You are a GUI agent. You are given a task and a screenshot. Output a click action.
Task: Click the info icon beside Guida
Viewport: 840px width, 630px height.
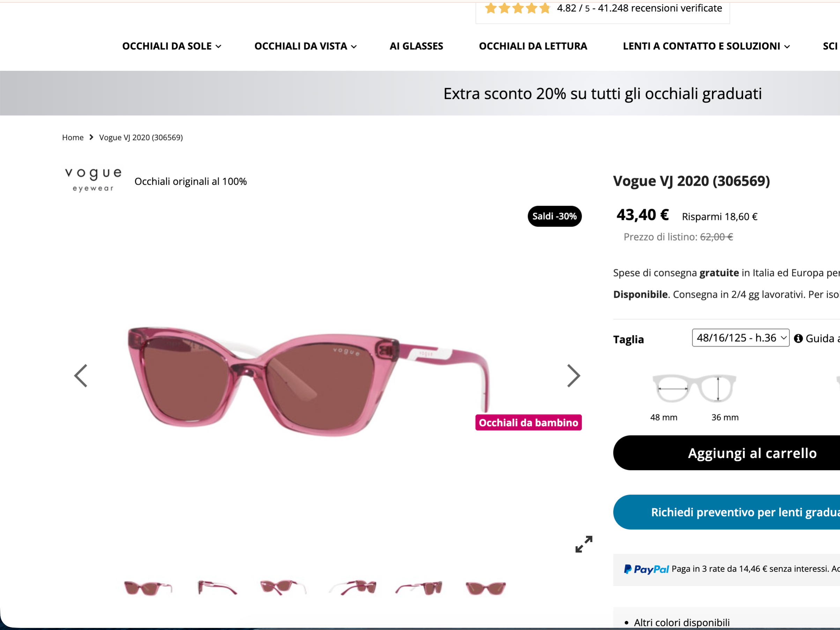click(798, 338)
